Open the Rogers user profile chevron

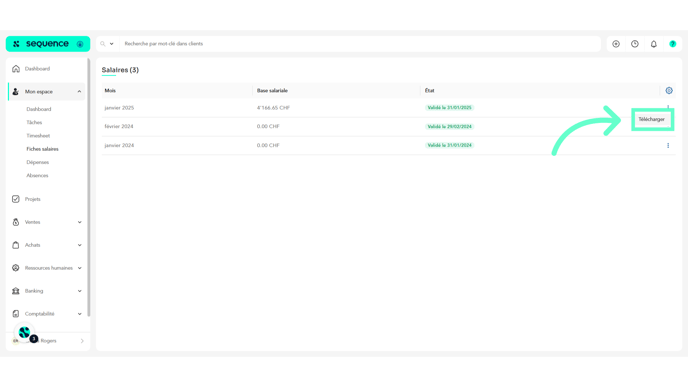(x=82, y=341)
